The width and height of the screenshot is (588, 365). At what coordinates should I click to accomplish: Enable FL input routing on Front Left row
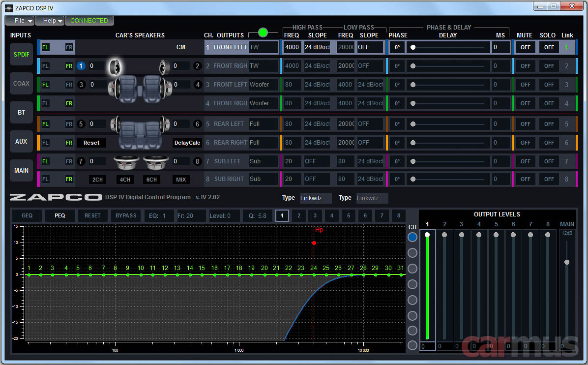tap(45, 47)
